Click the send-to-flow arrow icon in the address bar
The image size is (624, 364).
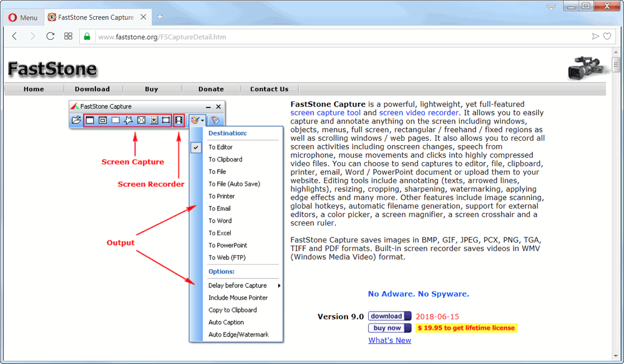pyautogui.click(x=595, y=37)
